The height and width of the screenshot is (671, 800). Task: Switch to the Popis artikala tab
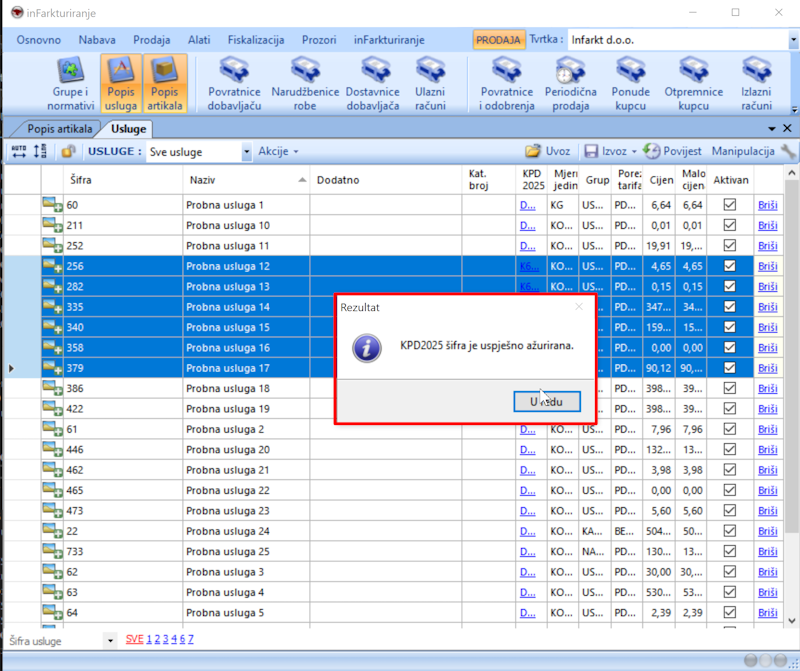pyautogui.click(x=60, y=128)
